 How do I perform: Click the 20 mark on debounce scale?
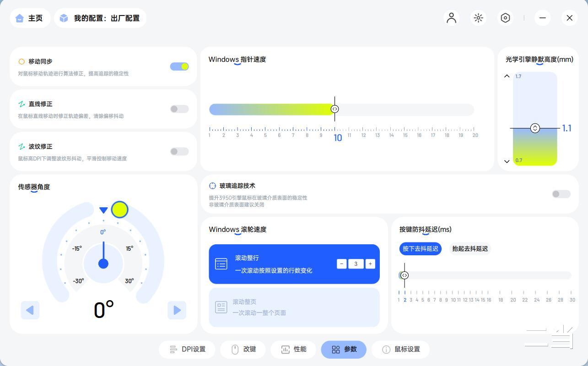[x=513, y=300]
